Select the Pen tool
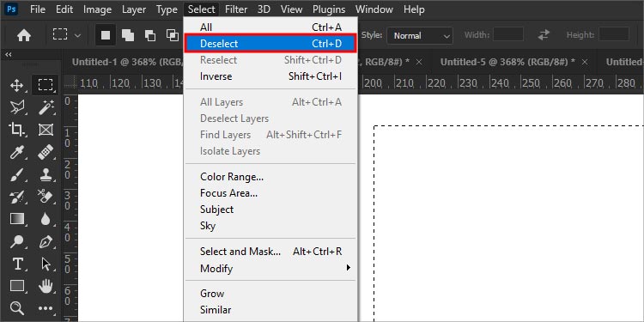Screen dimensions: 644x322 46,241
